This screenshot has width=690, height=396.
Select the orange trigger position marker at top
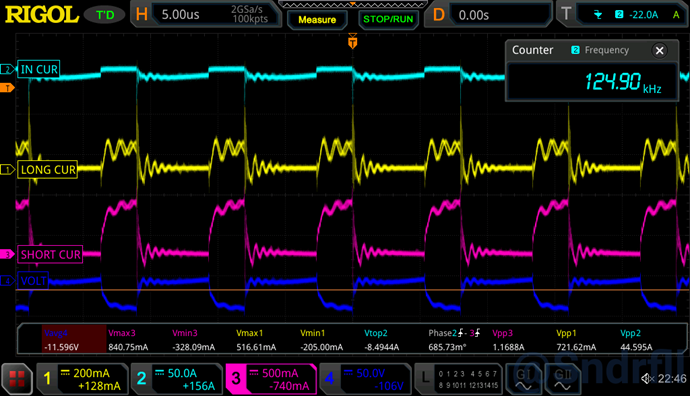tap(352, 42)
